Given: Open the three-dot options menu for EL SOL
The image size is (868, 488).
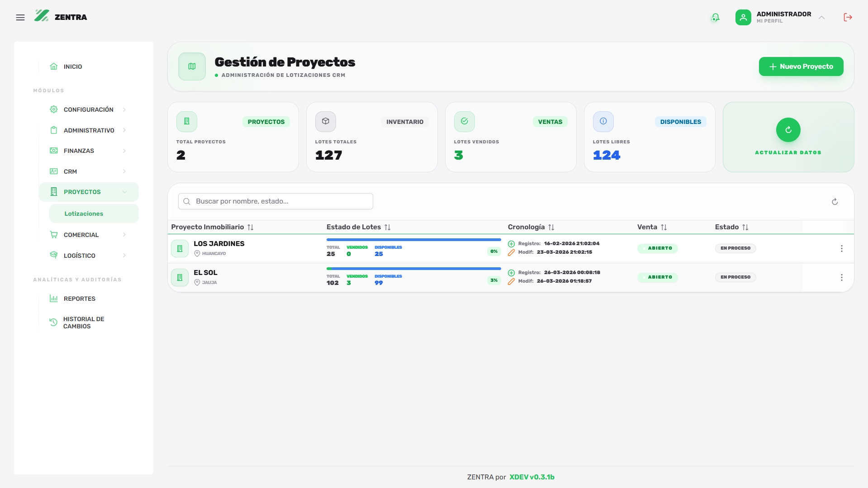Looking at the screenshot, I should click(842, 277).
